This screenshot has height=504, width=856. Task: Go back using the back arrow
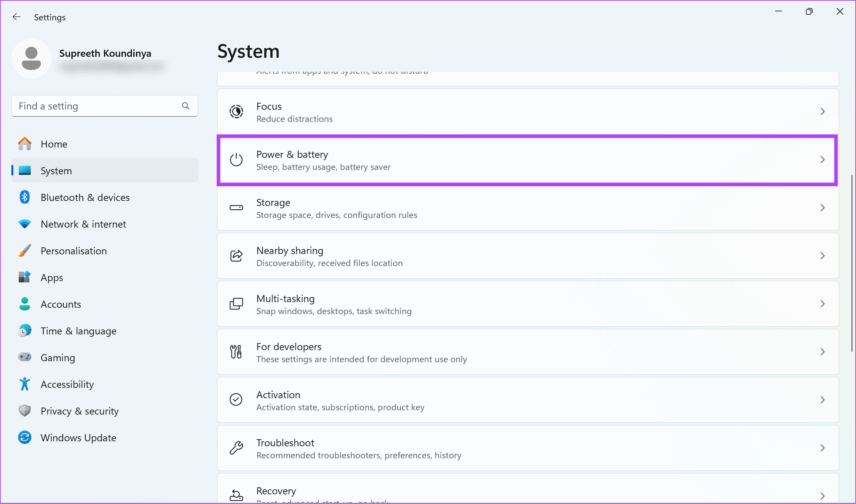click(x=16, y=17)
